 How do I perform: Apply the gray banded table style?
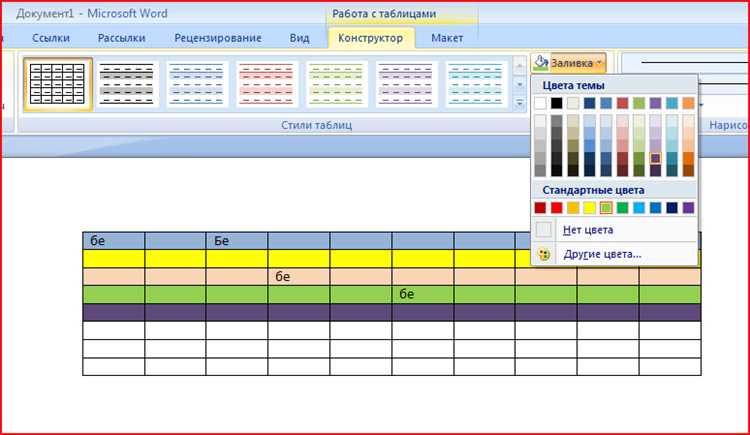pos(126,84)
